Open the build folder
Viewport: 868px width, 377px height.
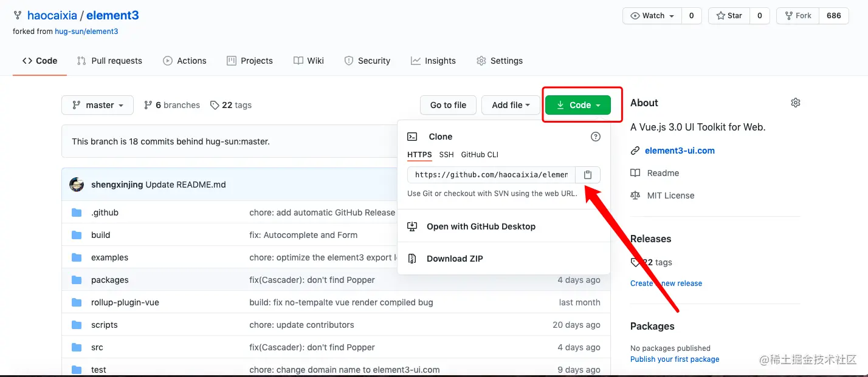(101, 235)
